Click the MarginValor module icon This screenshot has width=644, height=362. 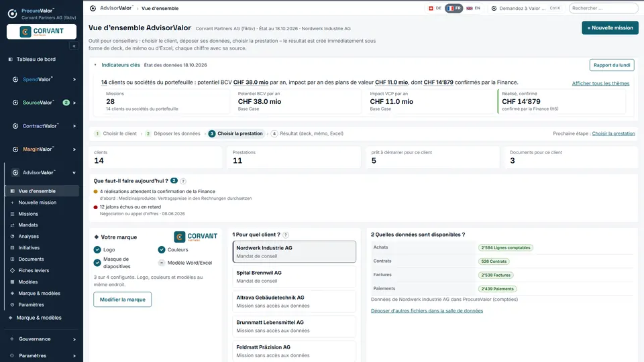[x=15, y=149]
